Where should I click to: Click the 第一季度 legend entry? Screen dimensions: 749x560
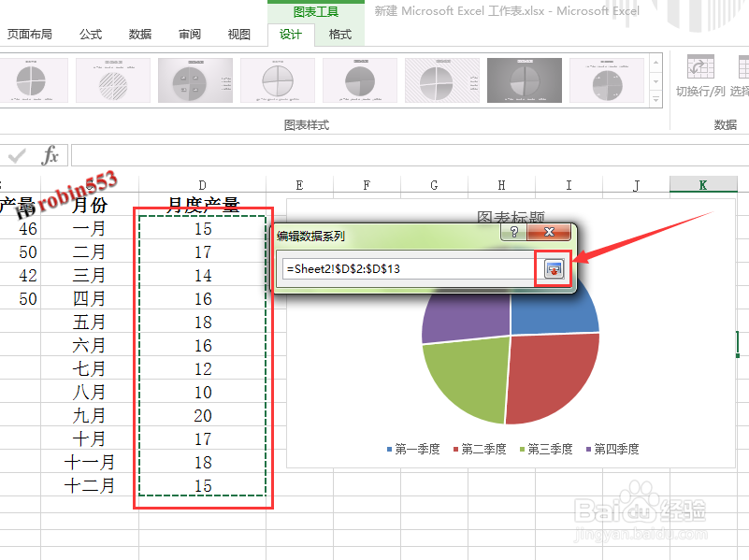(413, 450)
